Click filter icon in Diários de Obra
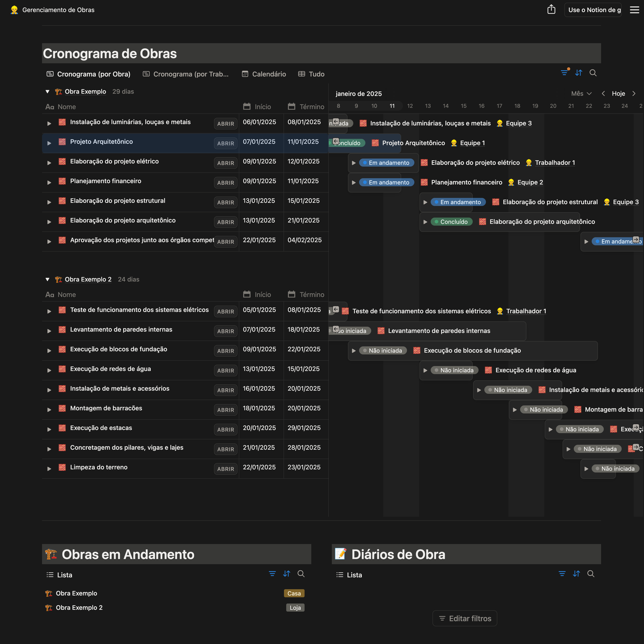The width and height of the screenshot is (644, 644). (x=562, y=574)
